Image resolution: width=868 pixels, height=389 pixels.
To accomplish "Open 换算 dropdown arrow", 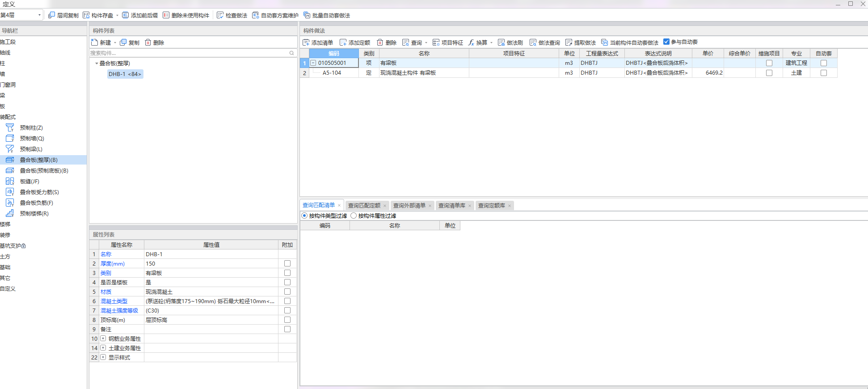I will pyautogui.click(x=491, y=43).
